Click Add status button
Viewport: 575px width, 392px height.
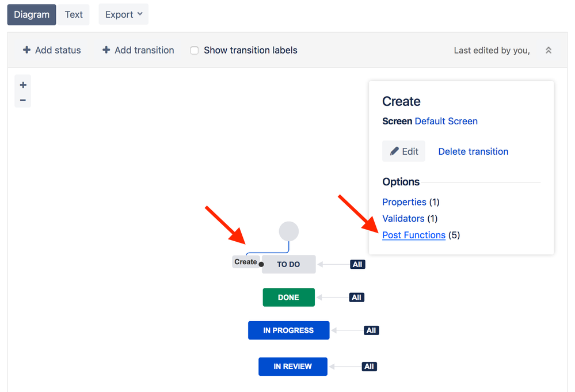(52, 50)
